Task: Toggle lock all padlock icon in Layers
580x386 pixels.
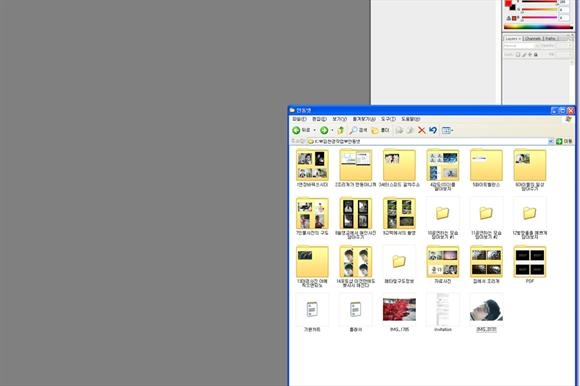Action: point(536,54)
